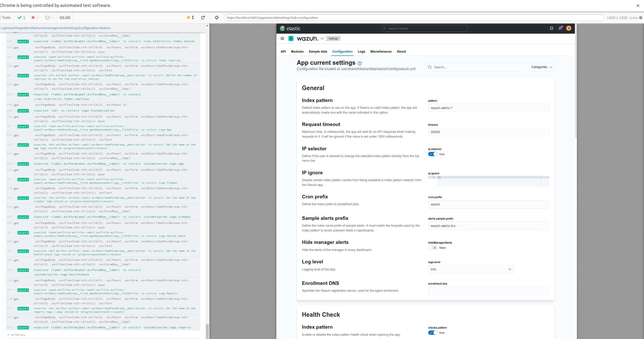Click the help icon next to App current settings
644x339 pixels.
click(359, 63)
